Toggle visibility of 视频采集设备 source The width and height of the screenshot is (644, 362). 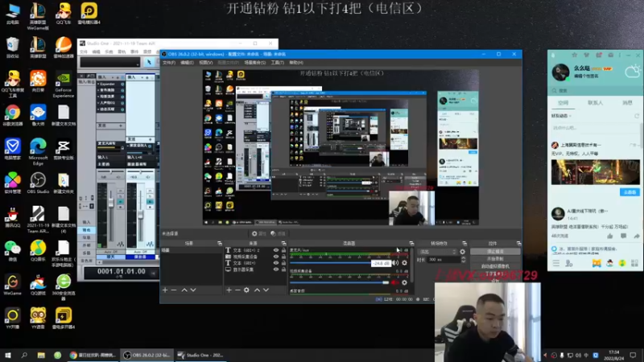276,257
